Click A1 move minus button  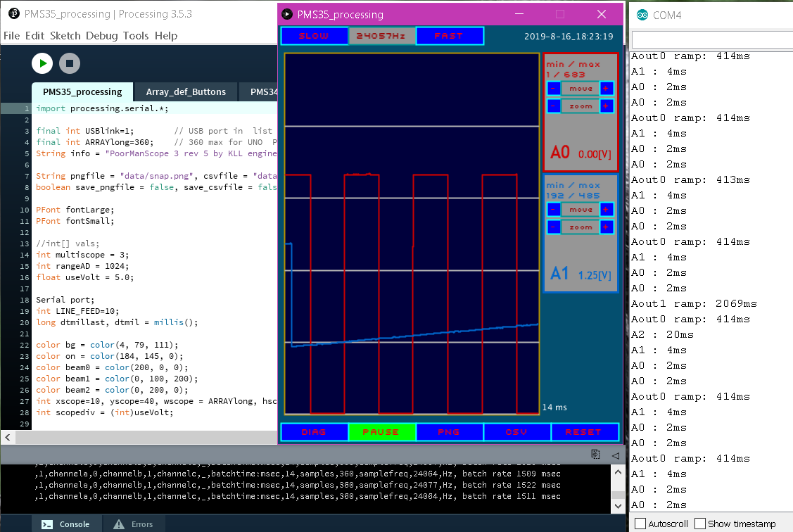(x=554, y=210)
